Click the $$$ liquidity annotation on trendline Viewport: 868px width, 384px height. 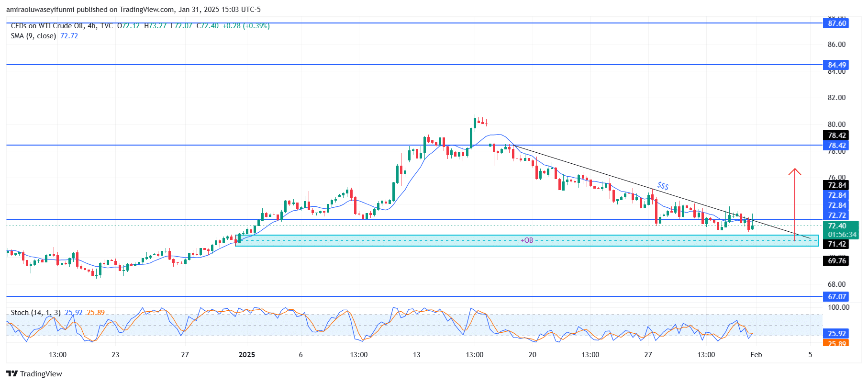coord(663,186)
